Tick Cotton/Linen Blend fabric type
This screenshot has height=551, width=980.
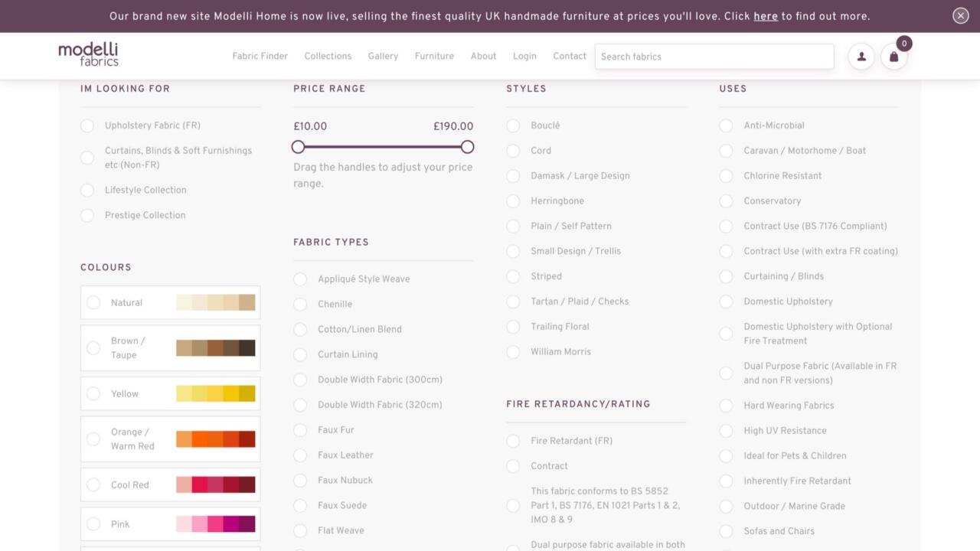(300, 330)
